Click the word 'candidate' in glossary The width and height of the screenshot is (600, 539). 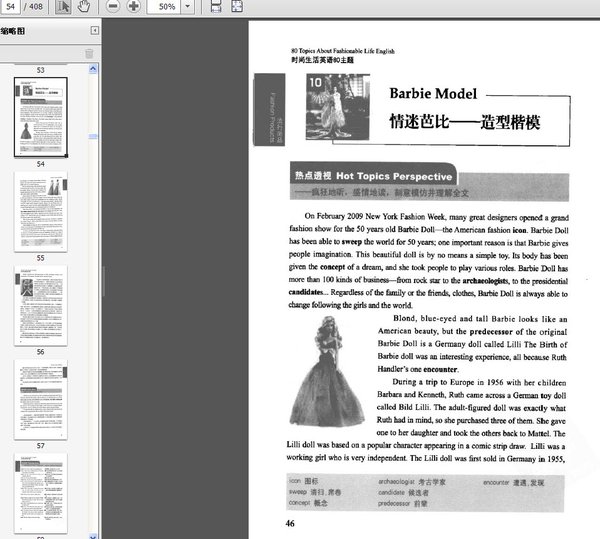[391, 492]
